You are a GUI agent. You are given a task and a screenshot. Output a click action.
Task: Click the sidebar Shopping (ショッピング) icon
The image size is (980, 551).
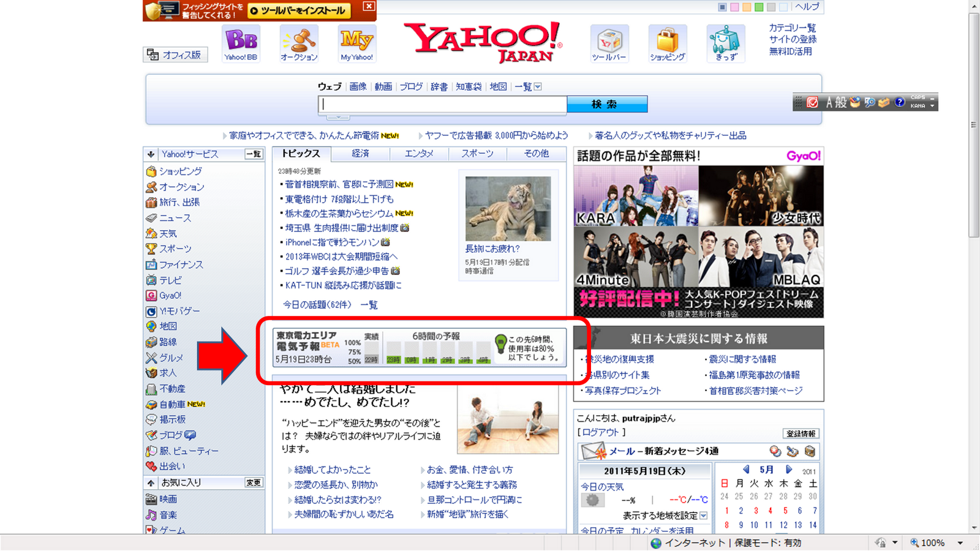coord(151,171)
